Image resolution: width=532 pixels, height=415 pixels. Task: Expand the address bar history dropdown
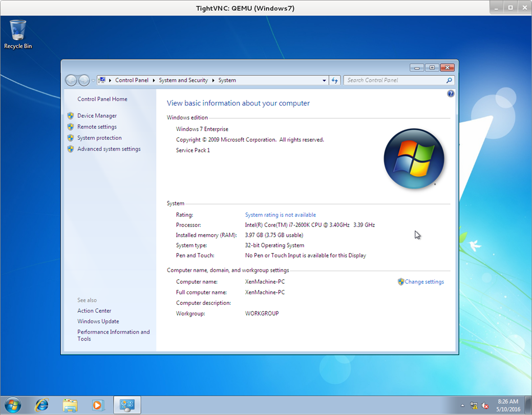[324, 80]
